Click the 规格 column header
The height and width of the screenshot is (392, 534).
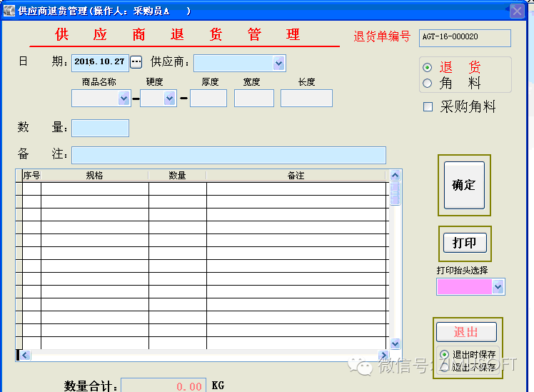click(94, 176)
